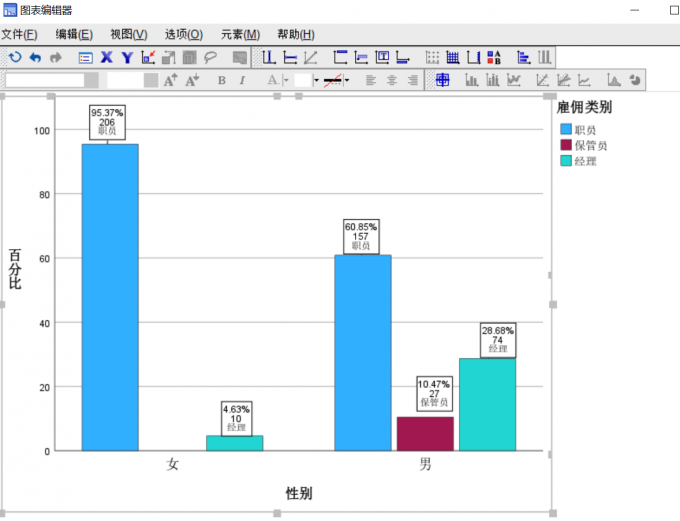Click the greyed Redo arrow icon
680x521 pixels.
pyautogui.click(x=56, y=57)
